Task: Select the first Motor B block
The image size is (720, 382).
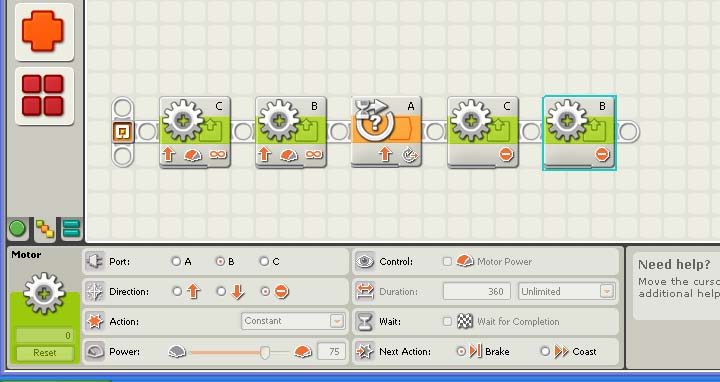Action: [x=291, y=132]
